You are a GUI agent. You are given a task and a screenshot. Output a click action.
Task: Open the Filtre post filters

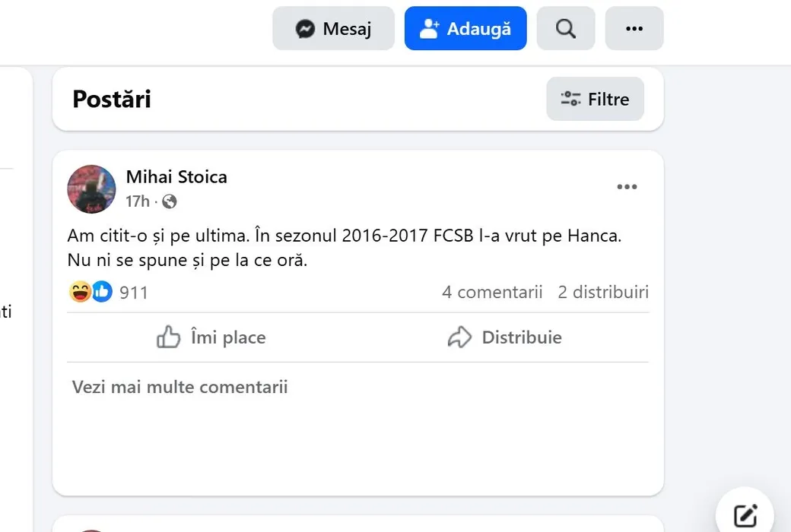595,99
